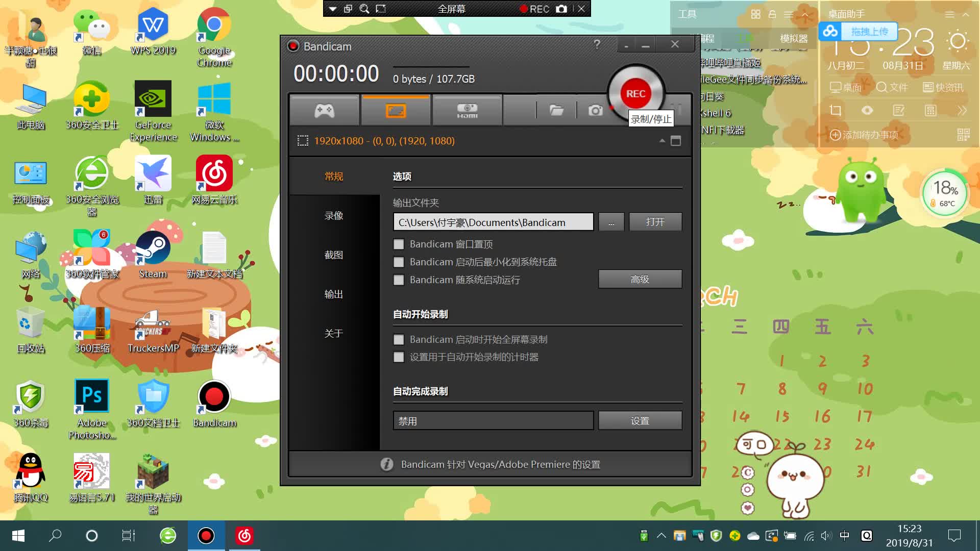Image resolution: width=980 pixels, height=551 pixels.
Task: Click the calculator icon in 桌面助手
Action: coord(930,110)
